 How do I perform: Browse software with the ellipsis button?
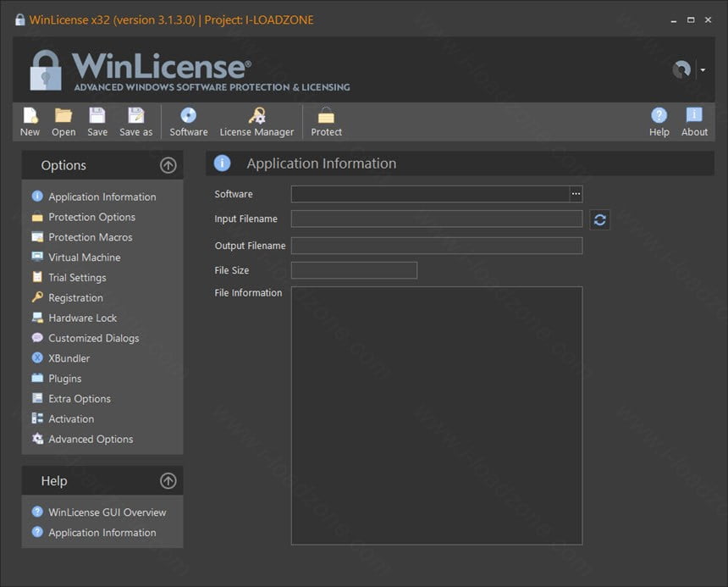tap(576, 194)
